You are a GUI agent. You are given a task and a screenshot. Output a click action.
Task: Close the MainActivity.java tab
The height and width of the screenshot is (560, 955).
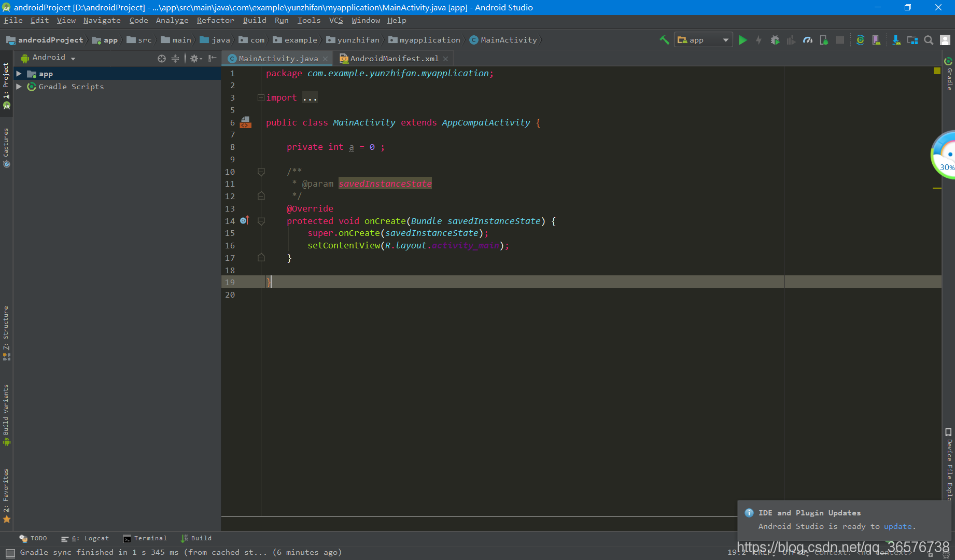(326, 59)
